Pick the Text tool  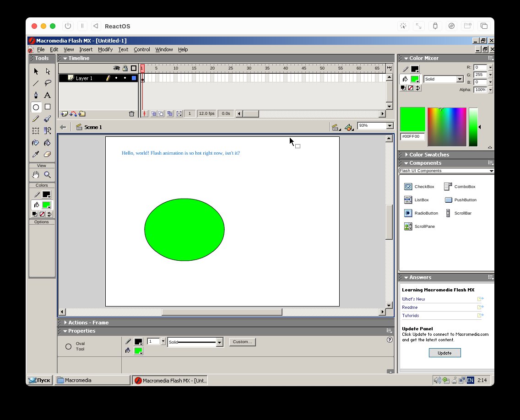point(48,95)
